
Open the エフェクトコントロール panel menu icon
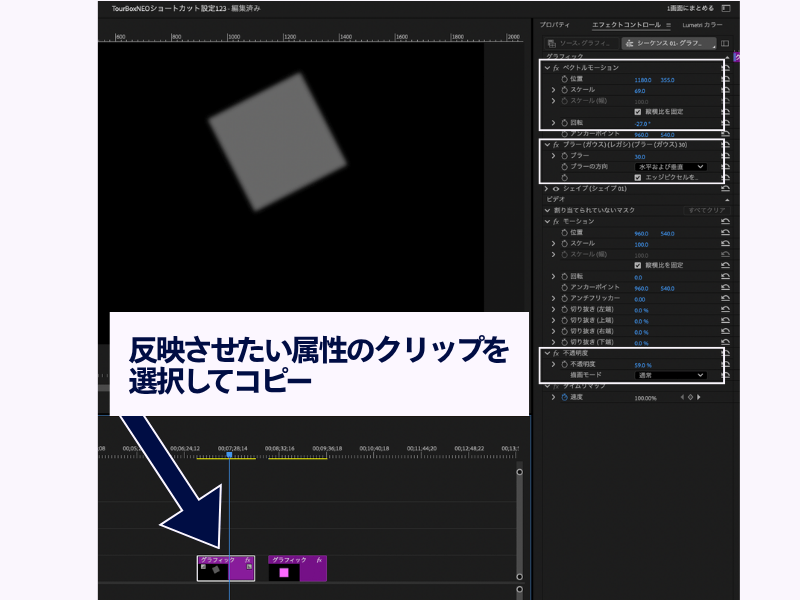click(x=669, y=24)
